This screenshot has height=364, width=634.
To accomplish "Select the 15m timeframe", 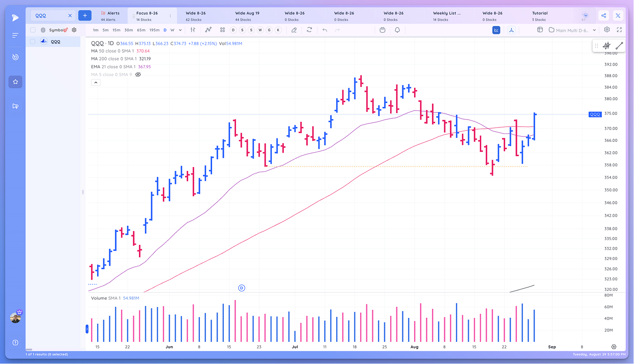I will (x=116, y=30).
